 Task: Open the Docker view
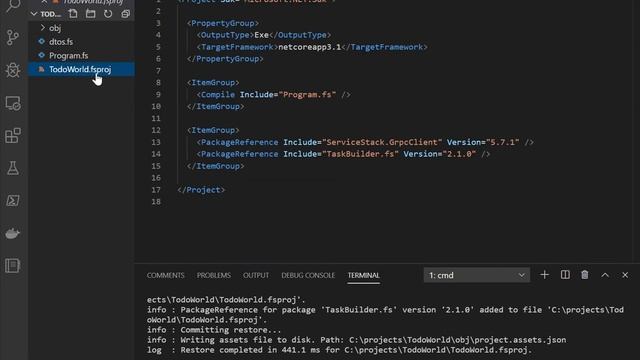[13, 233]
